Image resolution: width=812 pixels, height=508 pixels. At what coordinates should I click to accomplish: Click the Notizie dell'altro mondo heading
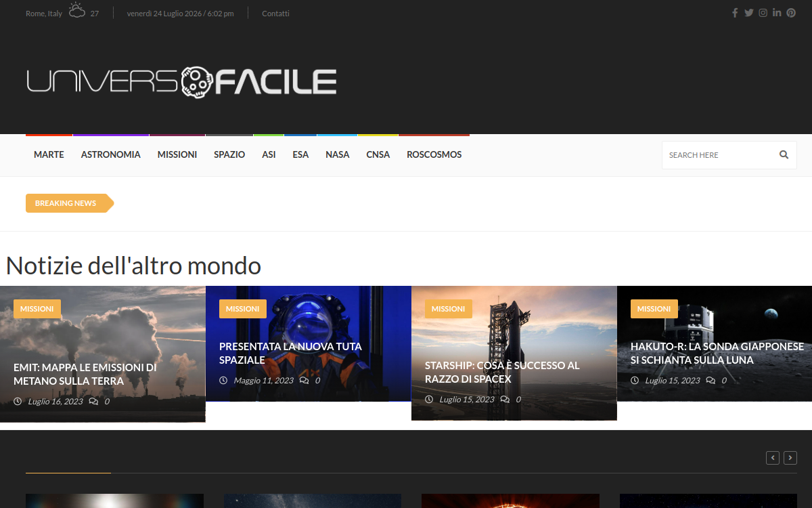coord(133,266)
